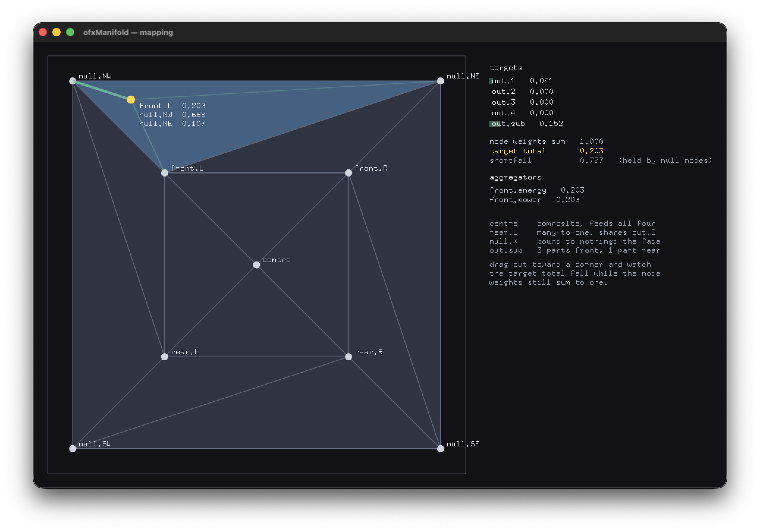Minimize the ofxManifold window
760x532 pixels.
click(x=56, y=32)
